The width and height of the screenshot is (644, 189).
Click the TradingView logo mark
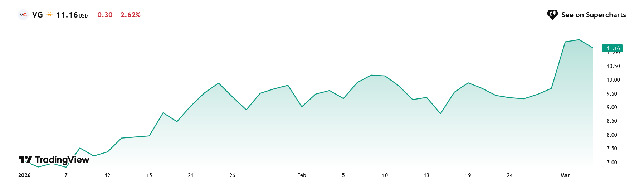coord(25,159)
